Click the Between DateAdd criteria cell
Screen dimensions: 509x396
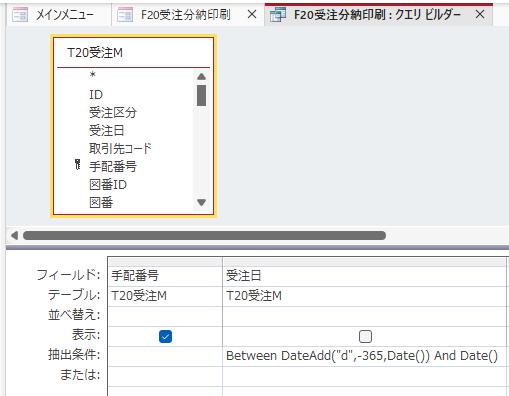[364, 356]
